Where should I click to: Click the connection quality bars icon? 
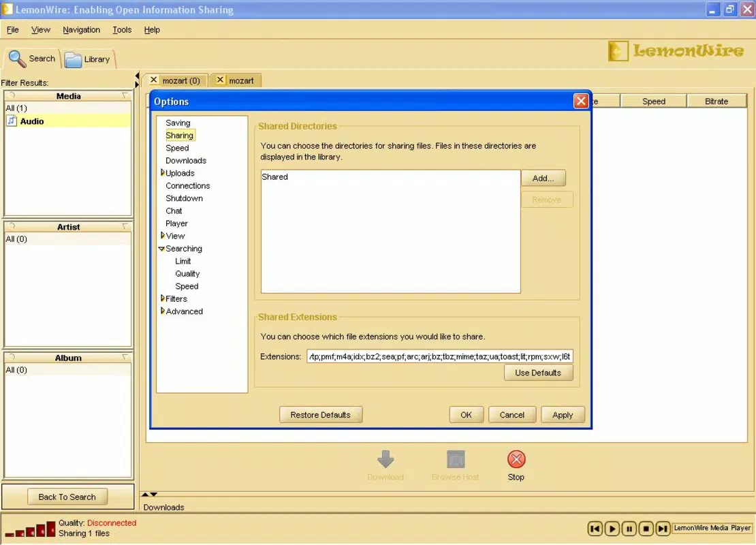pos(30,529)
